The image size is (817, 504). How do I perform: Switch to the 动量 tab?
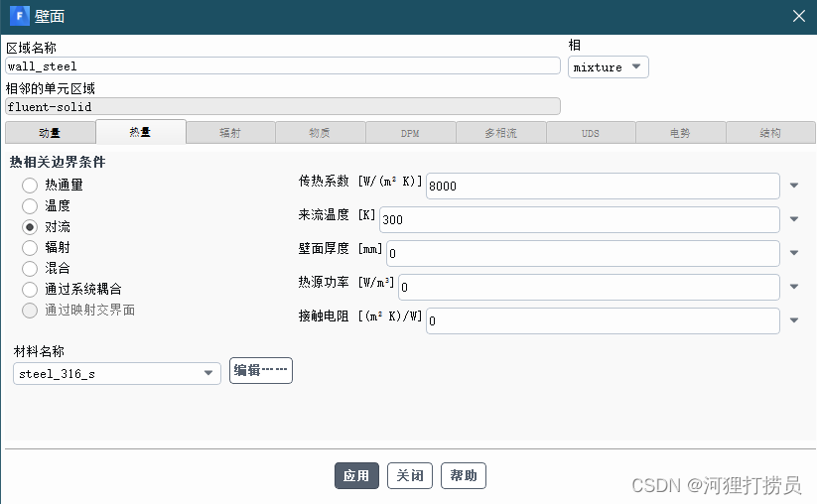pyautogui.click(x=50, y=133)
